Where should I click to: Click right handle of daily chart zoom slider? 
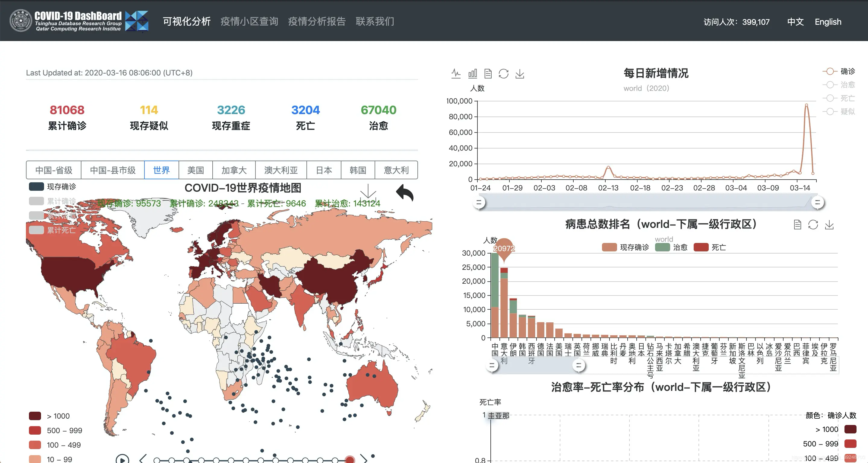click(x=817, y=203)
